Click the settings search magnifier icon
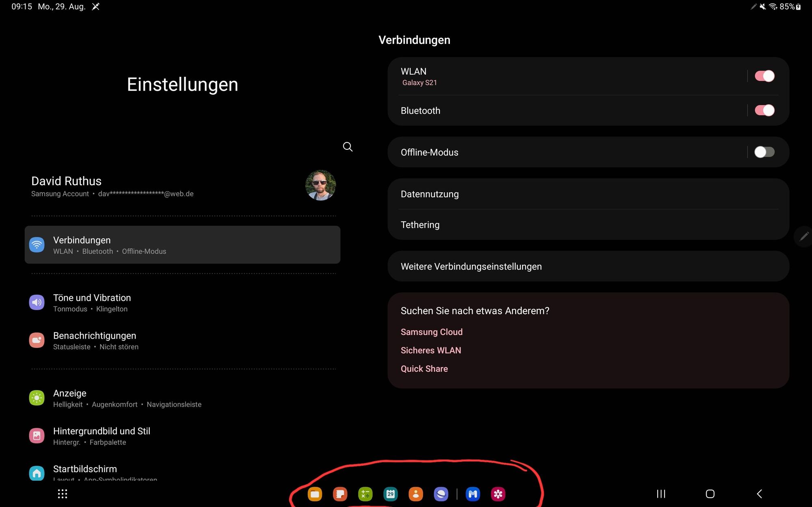812x507 pixels. click(348, 147)
